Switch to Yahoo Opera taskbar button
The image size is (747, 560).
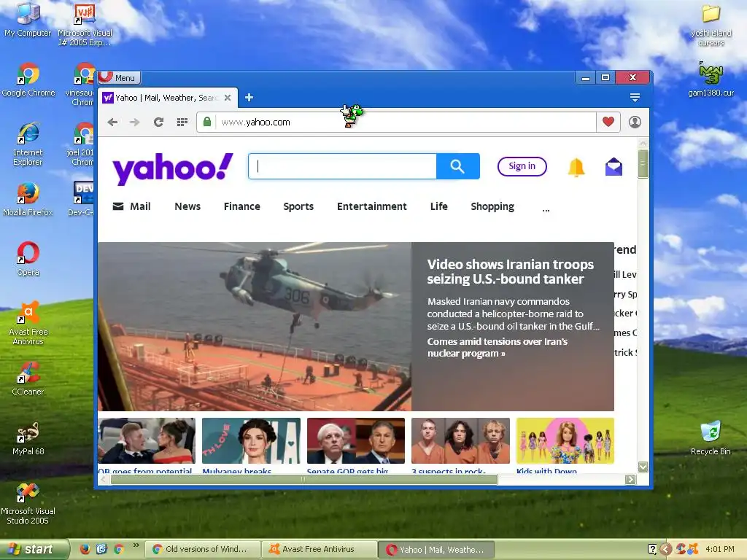tap(436, 549)
